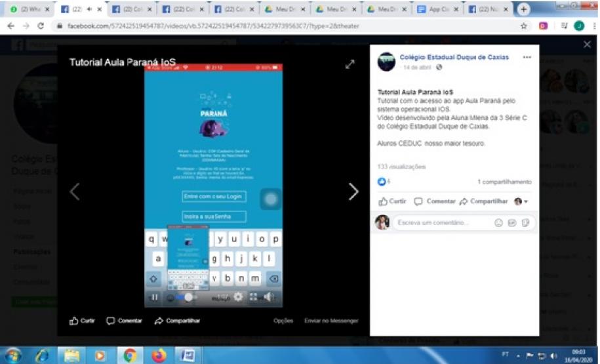Click Curtir below the video
600x364 pixels.
pyautogui.click(x=82, y=321)
